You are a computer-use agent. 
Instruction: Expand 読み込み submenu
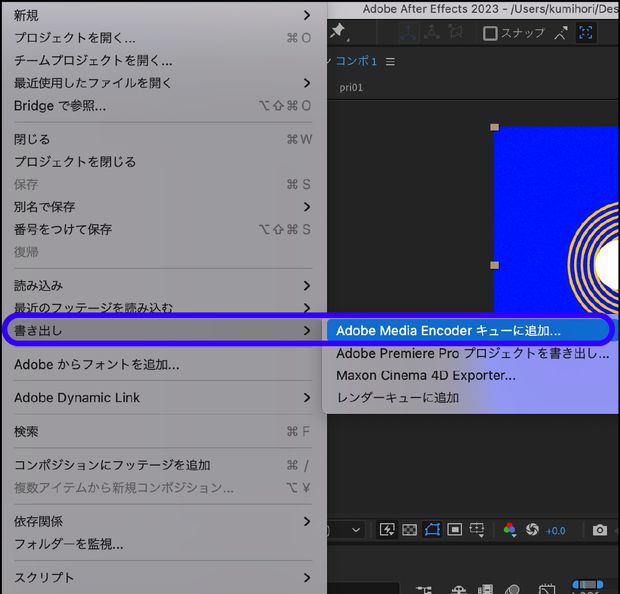click(x=163, y=286)
